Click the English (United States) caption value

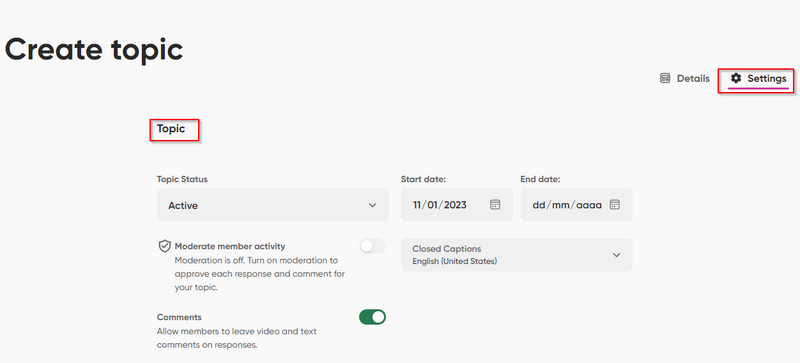[455, 261]
